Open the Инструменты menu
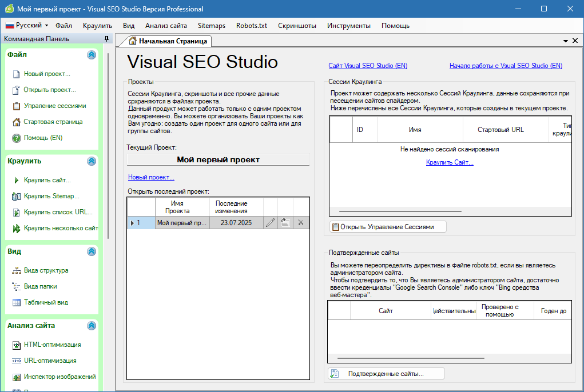 point(349,26)
